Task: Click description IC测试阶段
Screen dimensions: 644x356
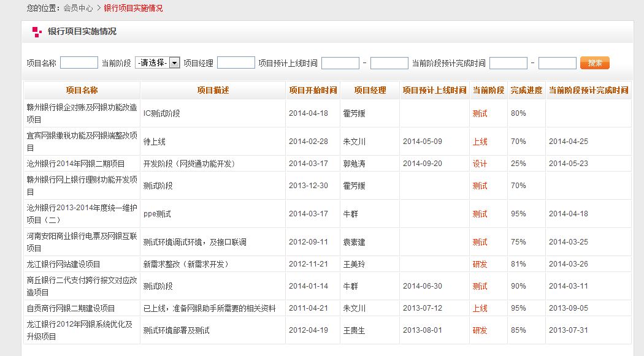Action: point(161,113)
